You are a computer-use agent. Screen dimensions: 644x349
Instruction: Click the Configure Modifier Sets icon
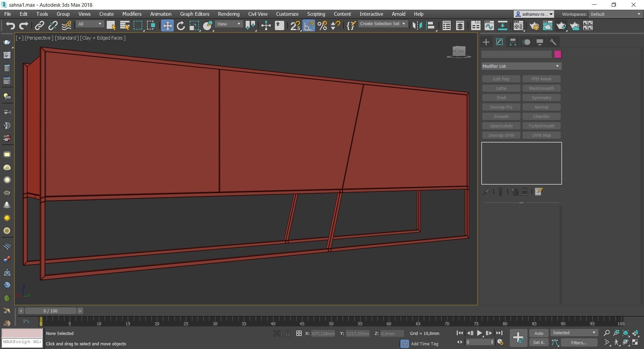point(539,191)
